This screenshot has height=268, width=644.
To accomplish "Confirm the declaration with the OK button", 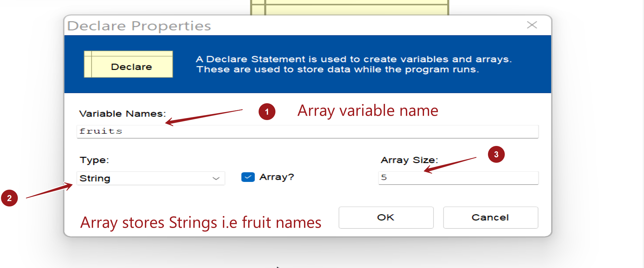I will pos(386,218).
